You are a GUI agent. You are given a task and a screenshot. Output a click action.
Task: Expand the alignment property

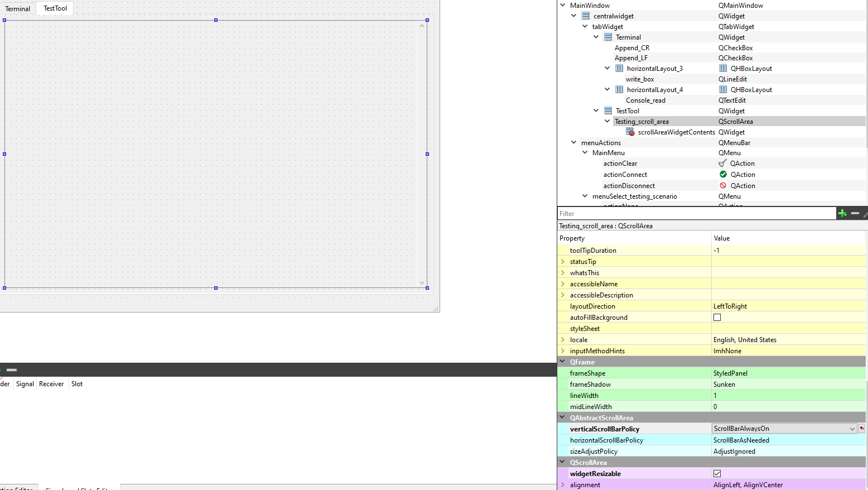click(563, 485)
